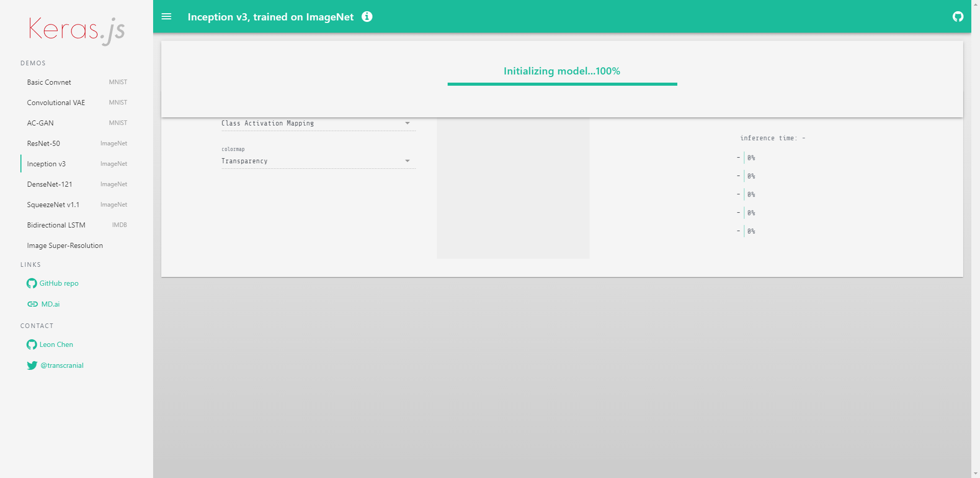Click the GitHub icon next to GitHub repo

[32, 283]
